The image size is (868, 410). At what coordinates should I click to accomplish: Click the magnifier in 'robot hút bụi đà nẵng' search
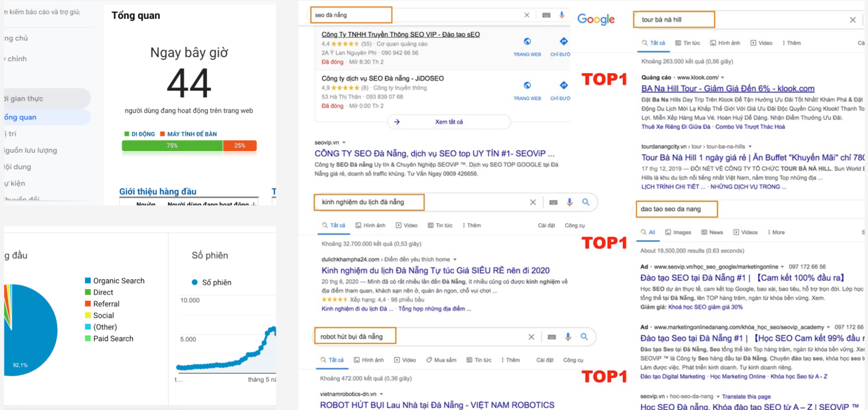pyautogui.click(x=584, y=336)
